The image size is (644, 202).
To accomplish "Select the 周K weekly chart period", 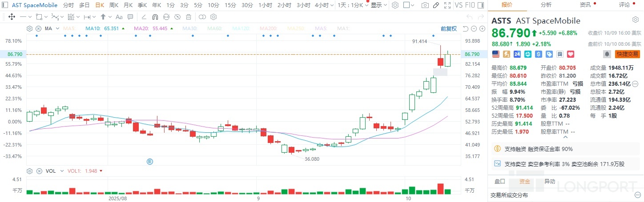I will pos(114,5).
